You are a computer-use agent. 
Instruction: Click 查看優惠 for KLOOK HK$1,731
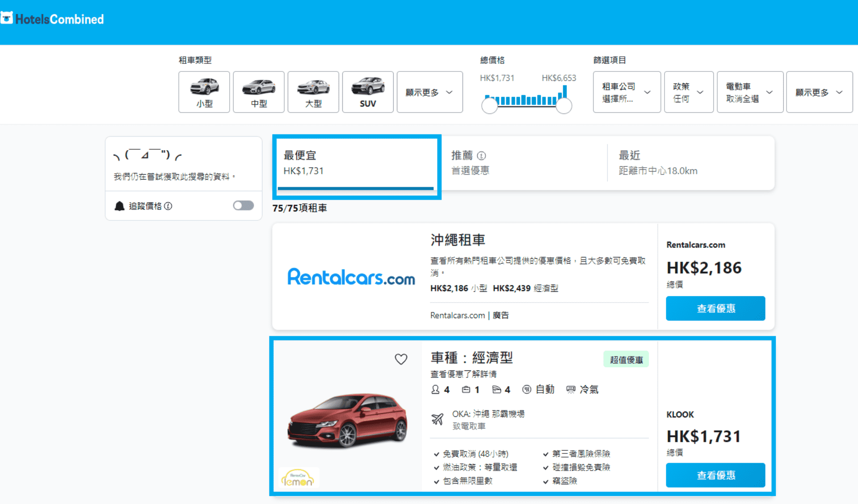point(715,475)
